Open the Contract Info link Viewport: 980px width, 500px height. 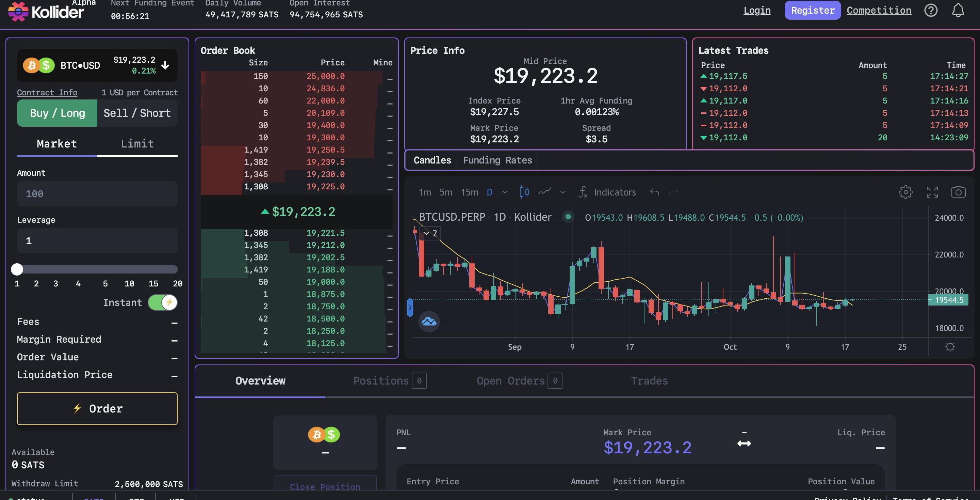[x=47, y=93]
